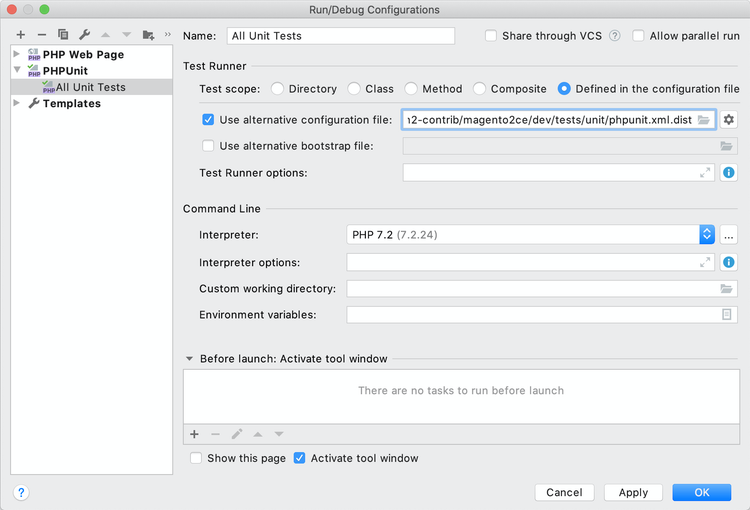Show info for Test Runner options
Screen dimensions: 750x510
728,173
